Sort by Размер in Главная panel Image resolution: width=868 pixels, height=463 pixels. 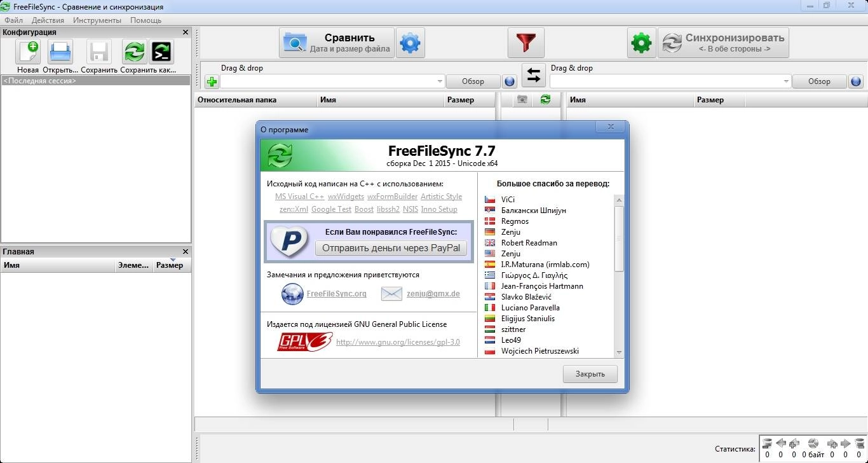pos(172,265)
